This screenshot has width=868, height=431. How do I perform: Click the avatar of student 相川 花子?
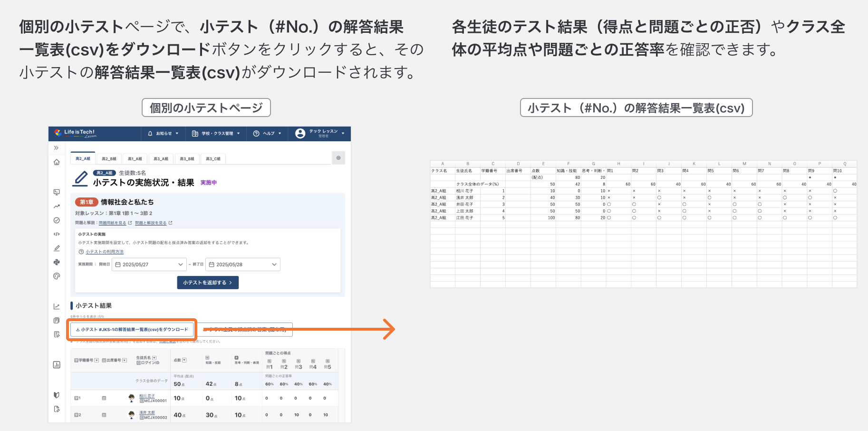(132, 398)
